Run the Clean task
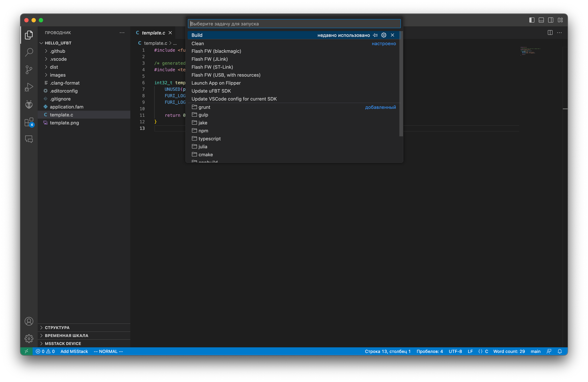Viewport: 588px width, 382px height. (293, 43)
